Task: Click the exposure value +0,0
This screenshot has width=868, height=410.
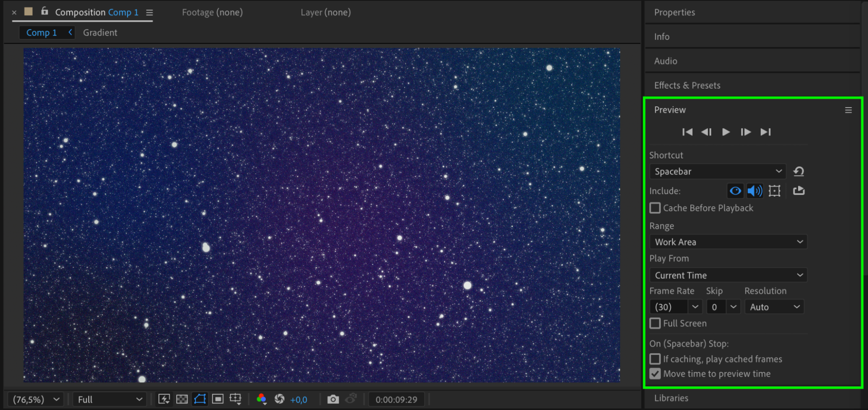Action: click(x=299, y=400)
